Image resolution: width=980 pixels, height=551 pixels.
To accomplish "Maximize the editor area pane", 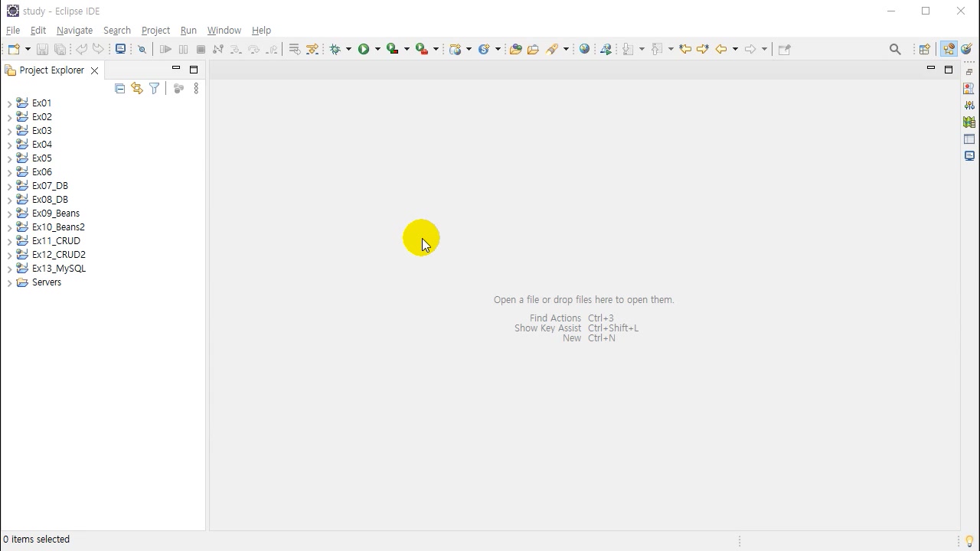I will point(948,70).
